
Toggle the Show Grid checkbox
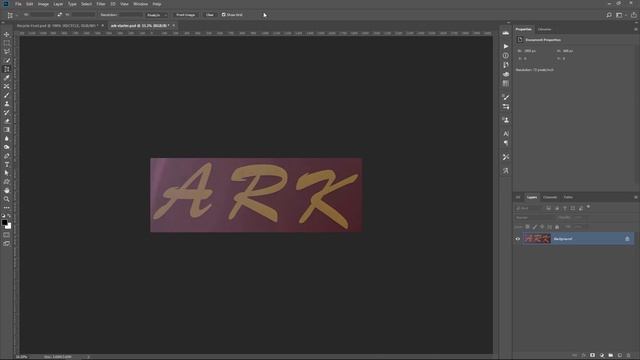tap(223, 15)
